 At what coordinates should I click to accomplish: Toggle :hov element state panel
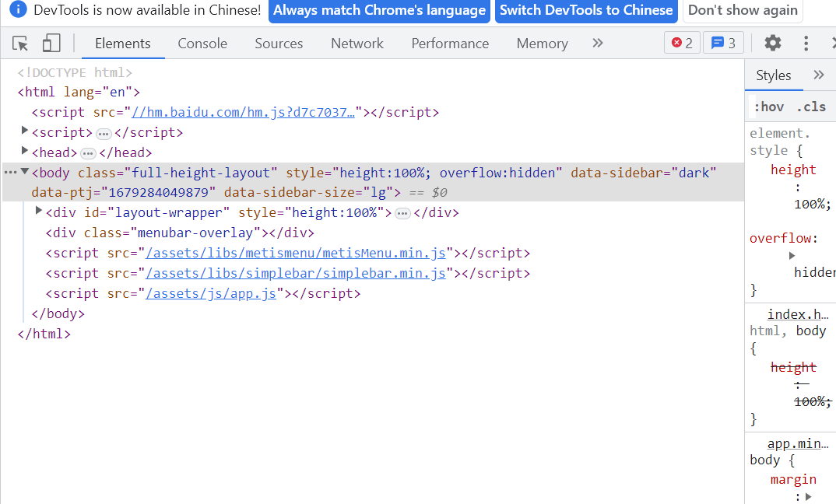pos(768,107)
